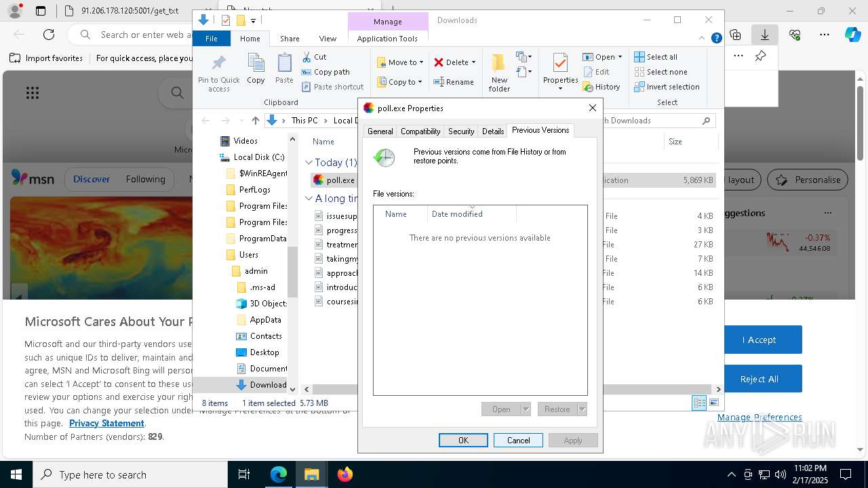This screenshot has height=488, width=868.
Task: Click Copy path in ribbon
Action: [325, 72]
